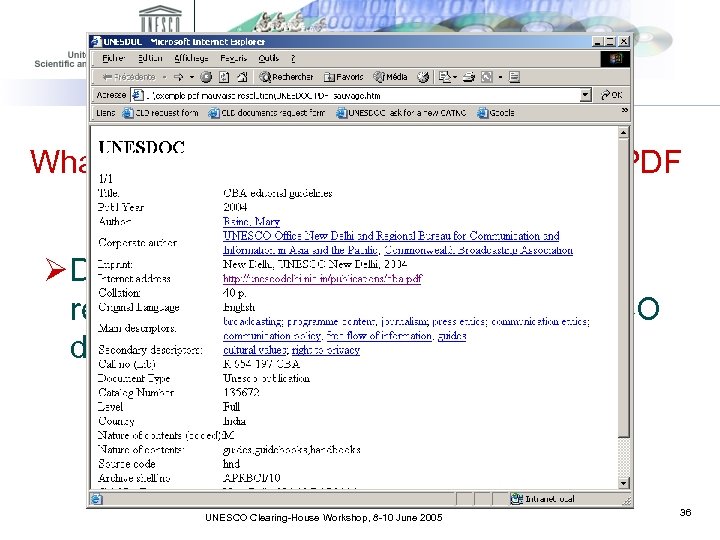Open the Forward history dropdown arrow
720x540 pixels.
tap(192, 77)
